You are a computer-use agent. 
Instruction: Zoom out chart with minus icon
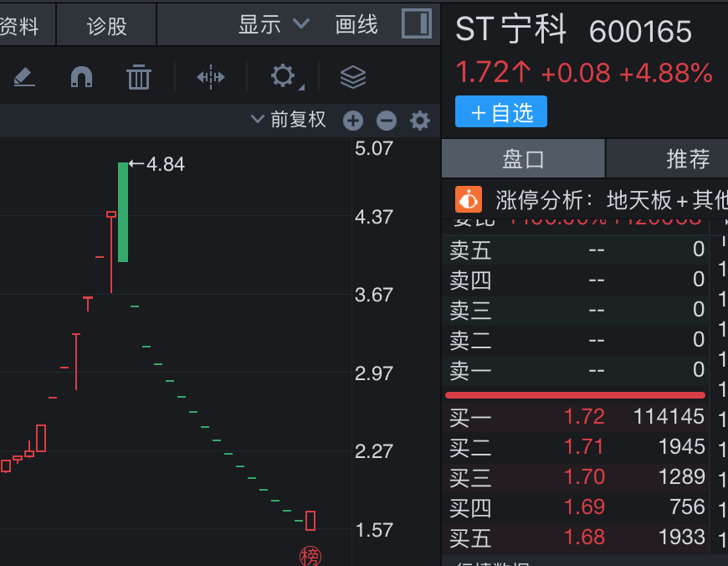pyautogui.click(x=386, y=121)
